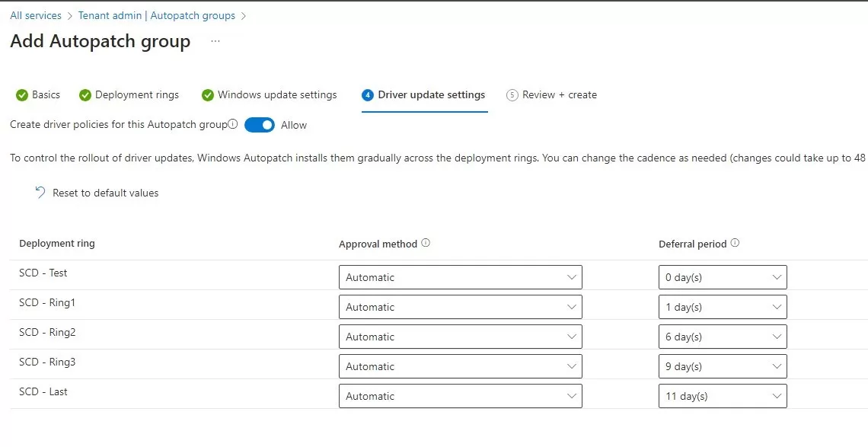Open the ellipsis menu beside Add Autopatch group
The height and width of the screenshot is (447, 868).
[215, 42]
